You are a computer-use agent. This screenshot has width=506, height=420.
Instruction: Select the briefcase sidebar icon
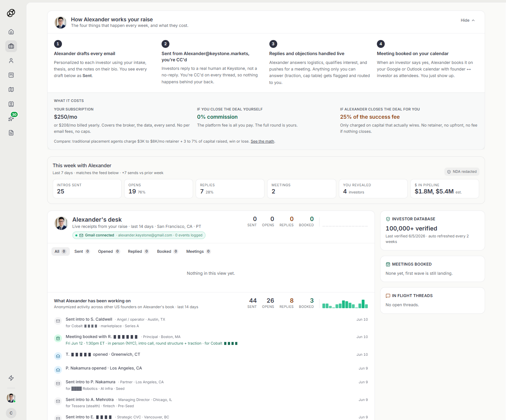(11, 46)
